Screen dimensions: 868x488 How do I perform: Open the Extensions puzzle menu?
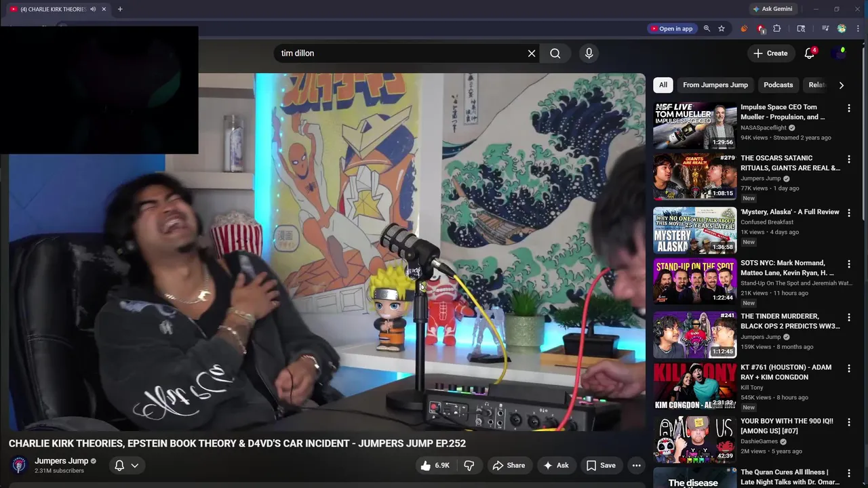pyautogui.click(x=777, y=28)
